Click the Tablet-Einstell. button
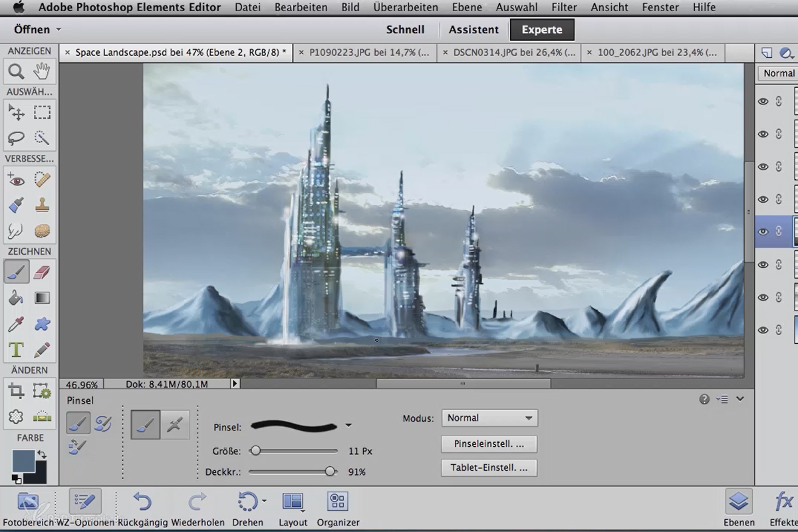This screenshot has height=532, width=798. [489, 467]
